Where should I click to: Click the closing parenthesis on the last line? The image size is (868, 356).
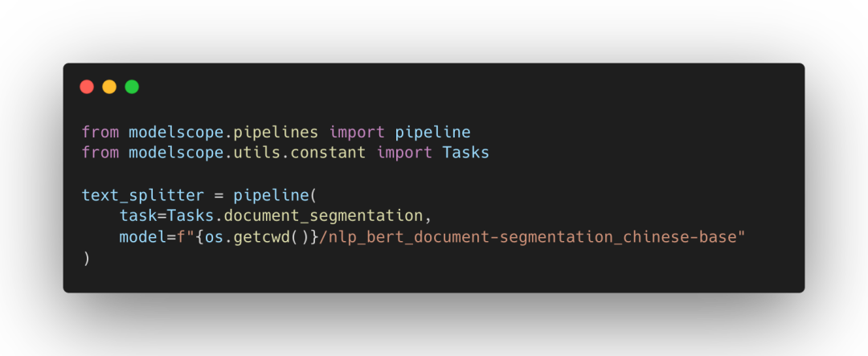click(85, 259)
